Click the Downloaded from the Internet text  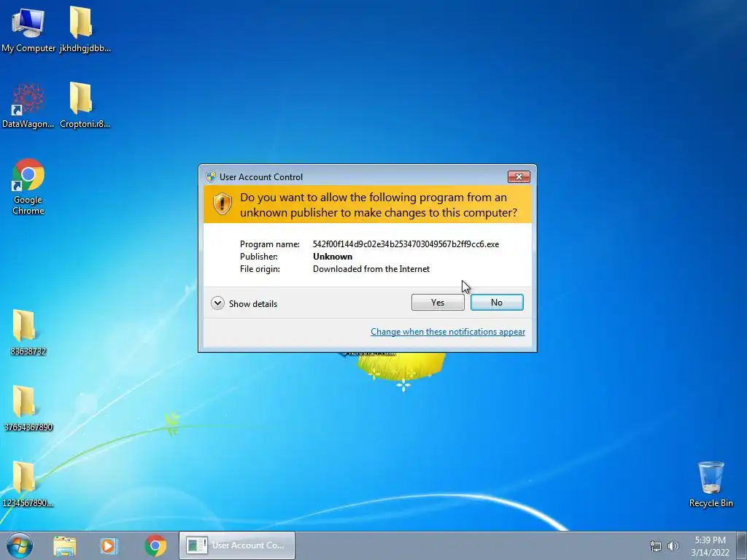coord(371,268)
